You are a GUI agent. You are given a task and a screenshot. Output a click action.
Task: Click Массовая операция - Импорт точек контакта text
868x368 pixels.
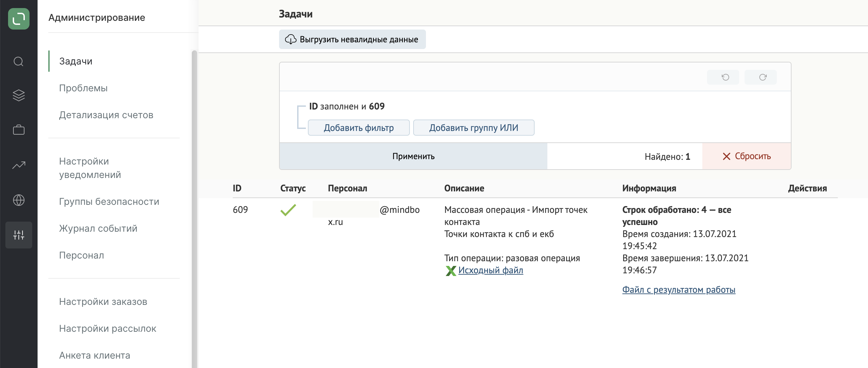click(516, 216)
